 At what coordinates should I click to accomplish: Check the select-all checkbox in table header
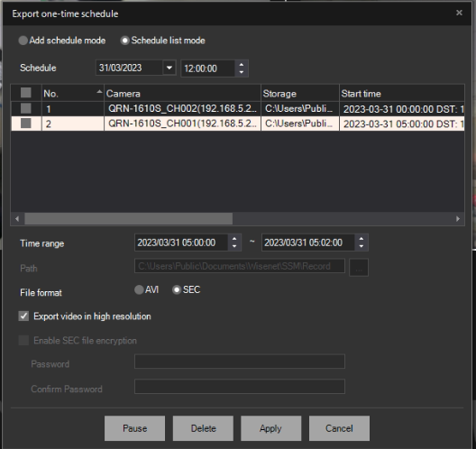(x=26, y=93)
